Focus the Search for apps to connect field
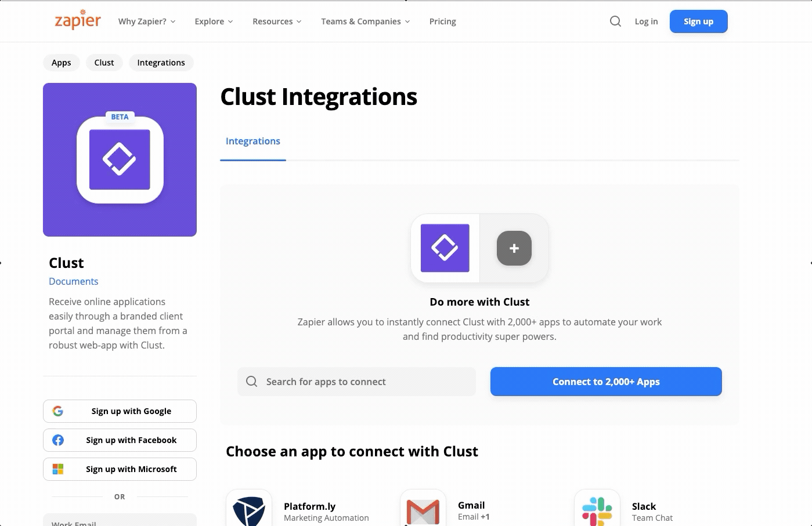 pyautogui.click(x=356, y=382)
